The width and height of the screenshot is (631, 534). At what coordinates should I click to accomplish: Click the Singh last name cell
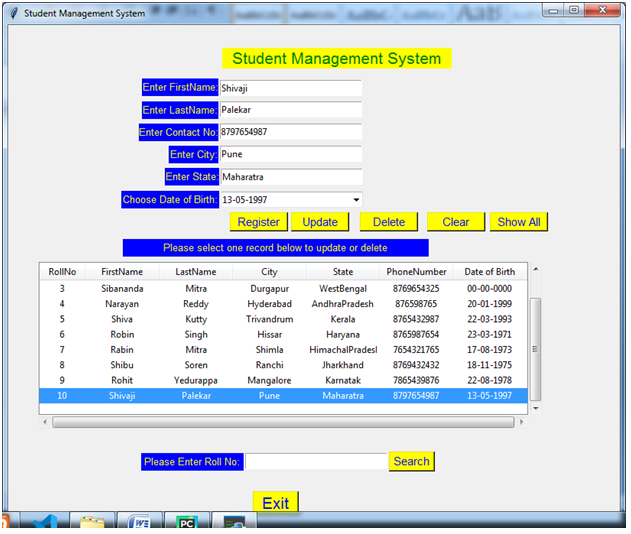tap(196, 334)
